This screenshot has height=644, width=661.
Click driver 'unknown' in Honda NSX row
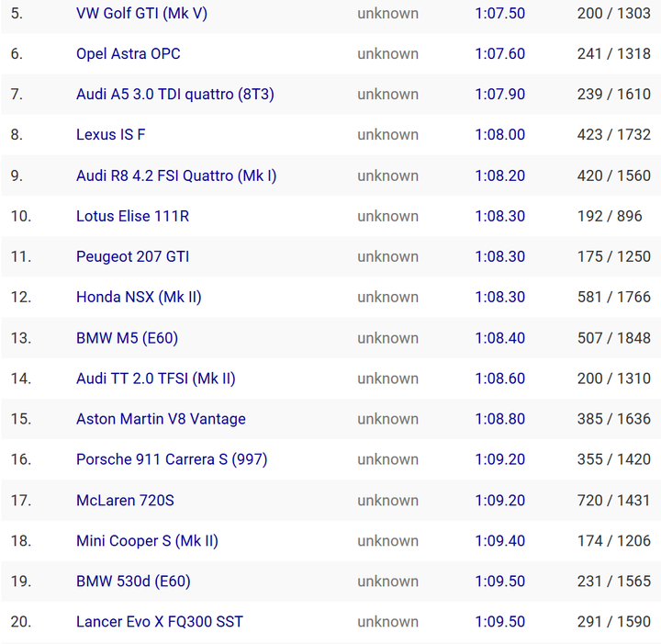click(387, 298)
